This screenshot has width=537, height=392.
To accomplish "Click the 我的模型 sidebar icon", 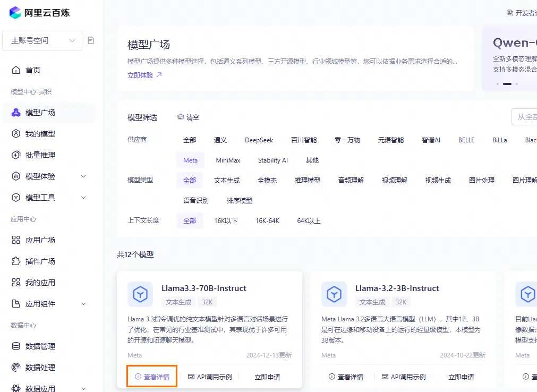I will click(16, 134).
